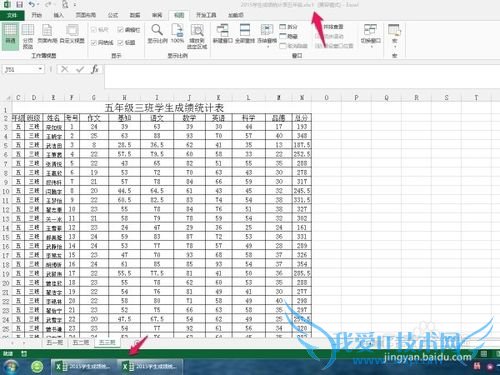The height and width of the screenshot is (375, 500).
Task: Open the 显示比例 zoom magnifier icon
Action: click(x=157, y=34)
